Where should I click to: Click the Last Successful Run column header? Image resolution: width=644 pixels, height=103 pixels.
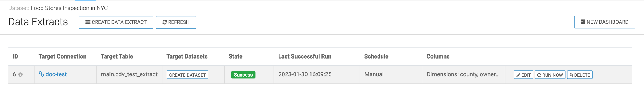point(305,56)
